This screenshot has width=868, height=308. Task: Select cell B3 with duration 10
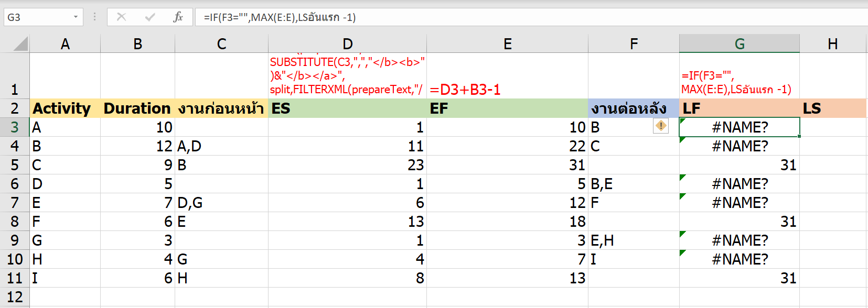pos(137,127)
